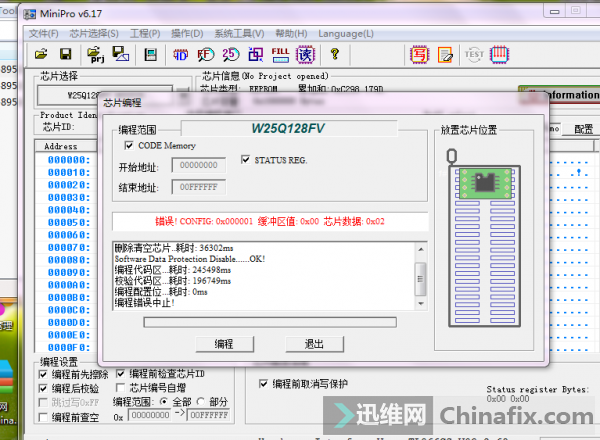This screenshot has height=440, width=600.
Task: Click the 25 flash chip detect icon
Action: [231, 55]
